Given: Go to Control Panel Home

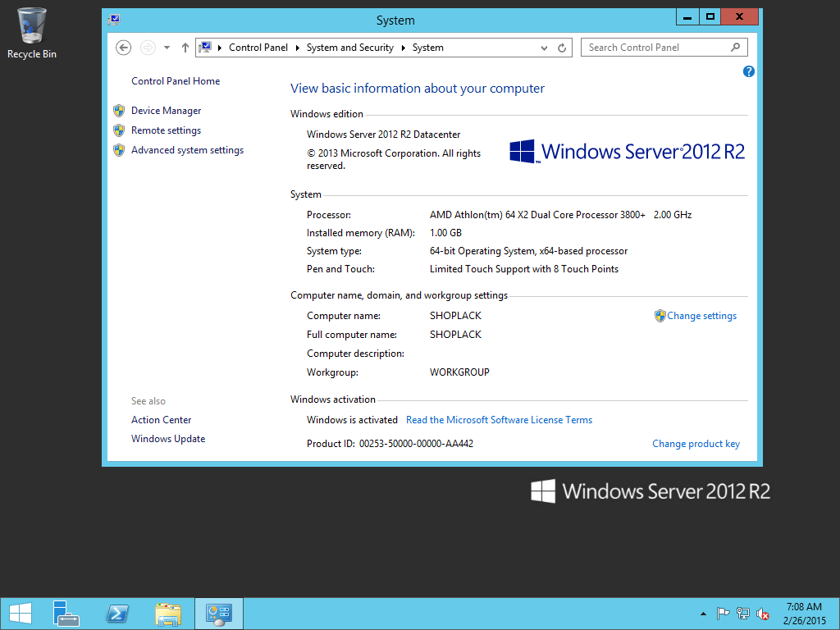Looking at the screenshot, I should click(176, 81).
